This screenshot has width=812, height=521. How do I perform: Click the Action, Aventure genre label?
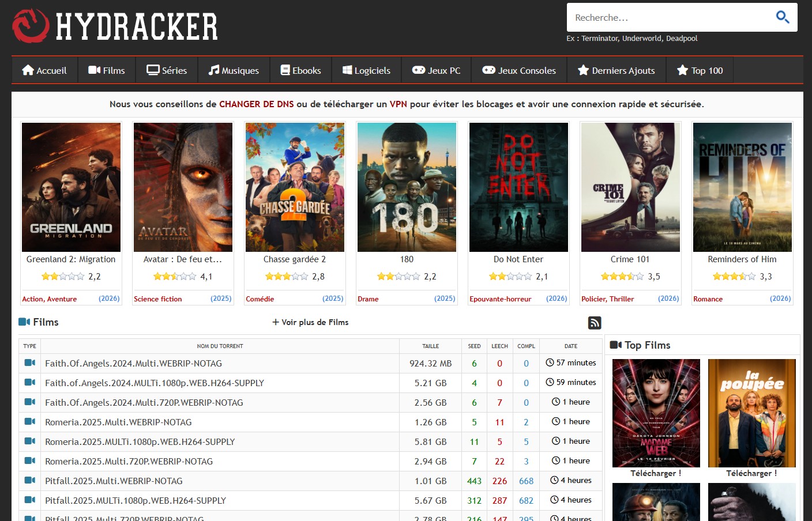(x=50, y=299)
